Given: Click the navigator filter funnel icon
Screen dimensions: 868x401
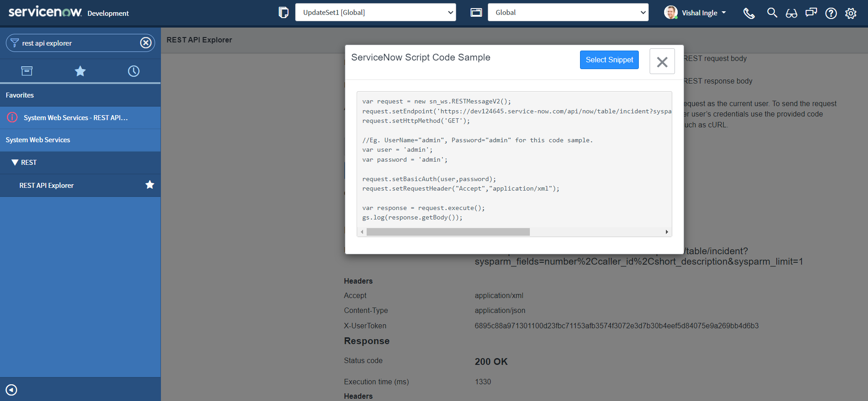Looking at the screenshot, I should 14,43.
